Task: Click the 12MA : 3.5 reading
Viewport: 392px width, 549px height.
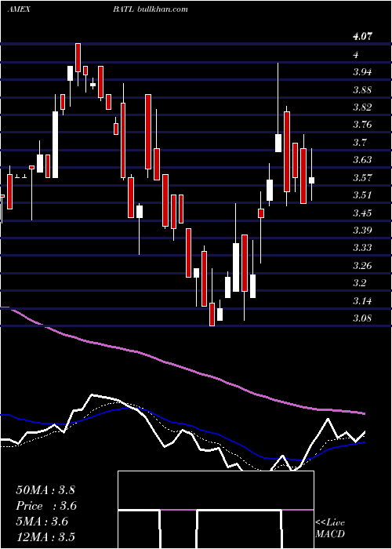Action: (x=45, y=537)
